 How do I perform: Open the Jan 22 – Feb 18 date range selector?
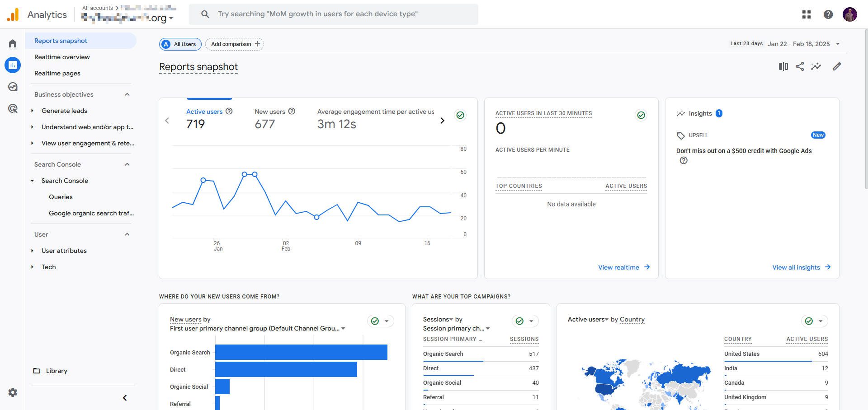click(x=804, y=44)
